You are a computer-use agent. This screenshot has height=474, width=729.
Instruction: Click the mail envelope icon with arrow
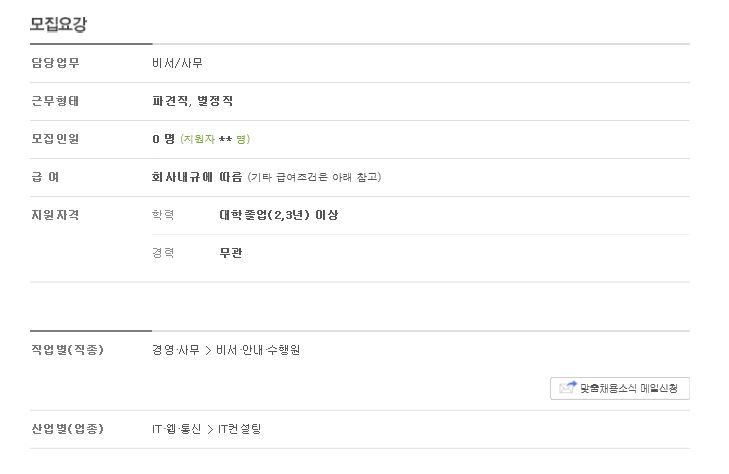click(x=568, y=387)
